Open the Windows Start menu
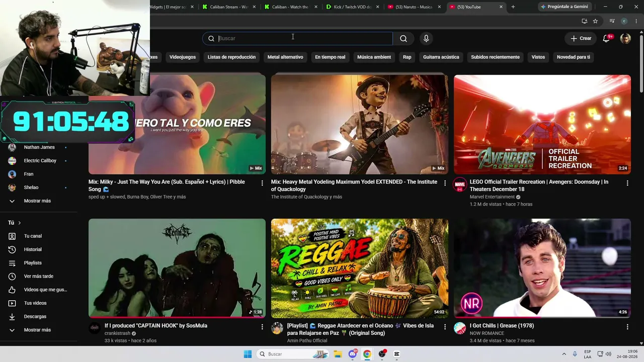 coord(248,354)
